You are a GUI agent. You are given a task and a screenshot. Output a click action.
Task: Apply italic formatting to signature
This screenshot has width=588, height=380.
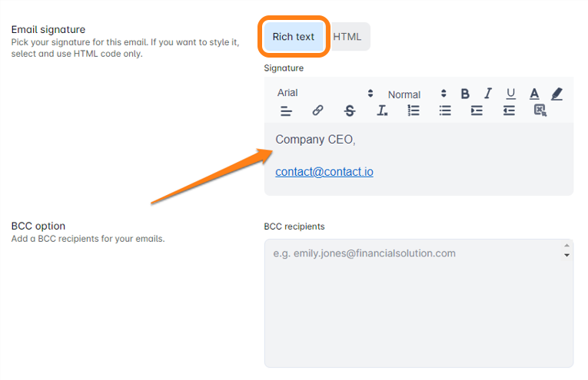[487, 94]
